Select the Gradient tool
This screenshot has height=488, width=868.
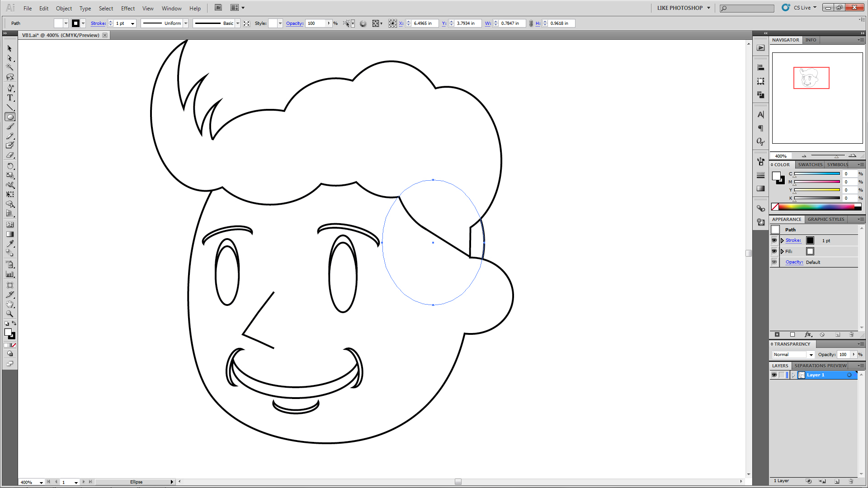pyautogui.click(x=10, y=234)
